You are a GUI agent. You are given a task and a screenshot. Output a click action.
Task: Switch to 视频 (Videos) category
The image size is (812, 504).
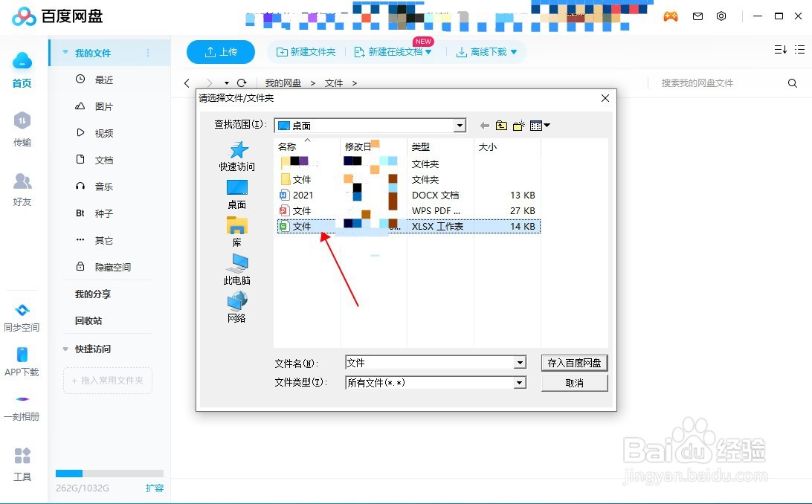click(103, 132)
